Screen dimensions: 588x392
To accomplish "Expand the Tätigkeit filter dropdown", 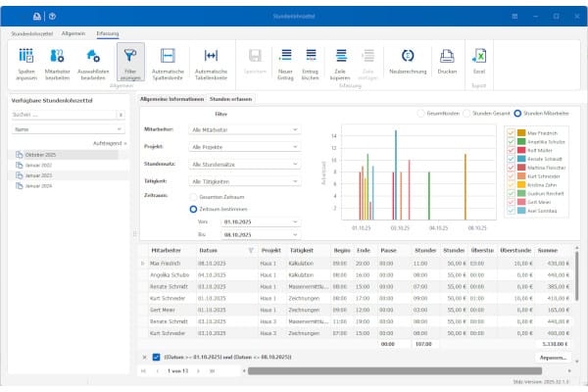I will tap(295, 183).
